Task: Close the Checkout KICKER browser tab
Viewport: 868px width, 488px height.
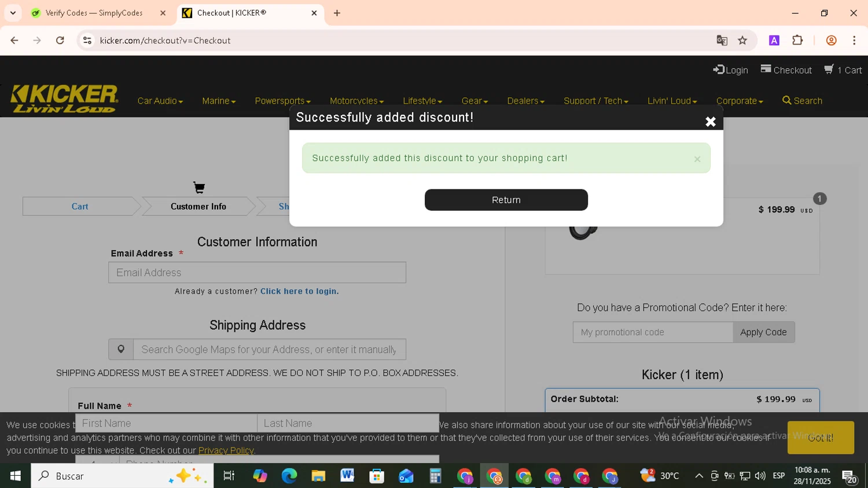Action: point(314,13)
